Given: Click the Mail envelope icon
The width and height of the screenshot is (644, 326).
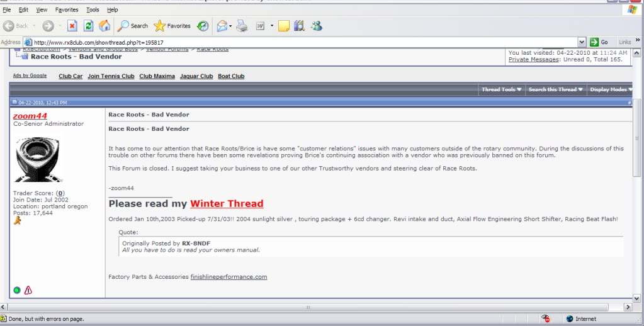Looking at the screenshot, I should point(222,26).
